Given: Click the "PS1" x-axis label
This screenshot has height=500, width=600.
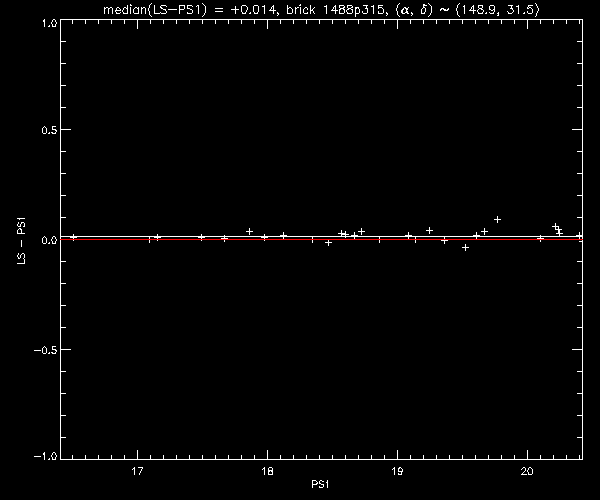Looking at the screenshot, I should tap(320, 484).
